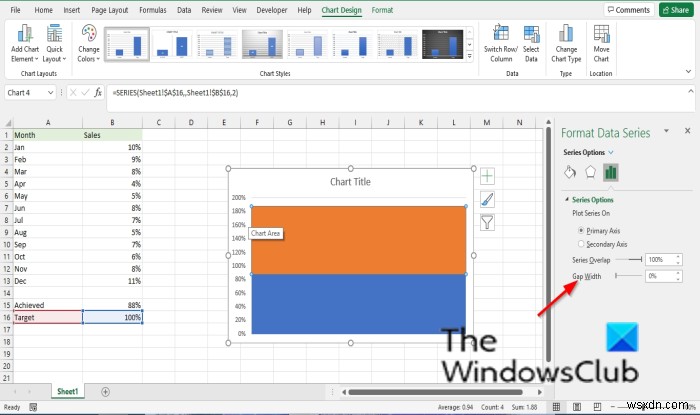Click the Insert Function fx icon
The image size is (700, 415).
click(x=98, y=93)
